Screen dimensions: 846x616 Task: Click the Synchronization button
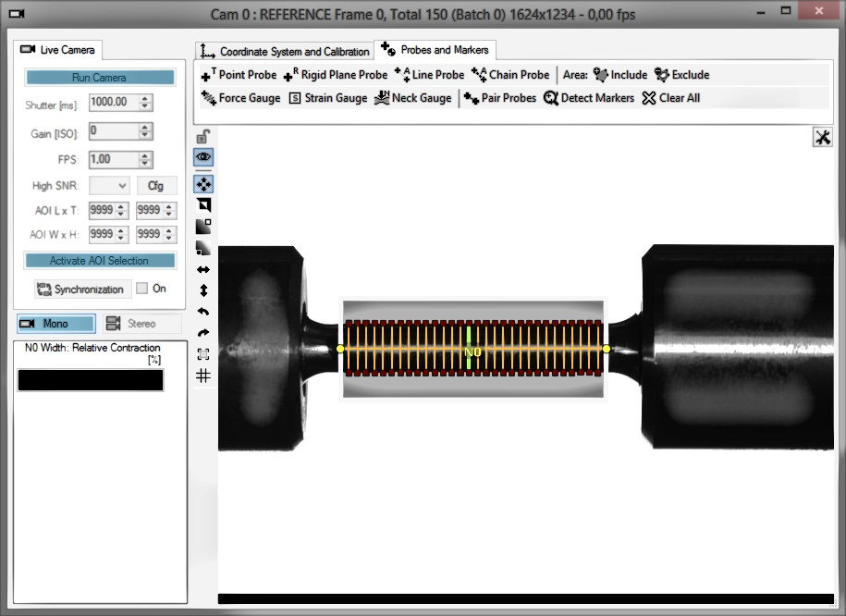click(x=82, y=289)
